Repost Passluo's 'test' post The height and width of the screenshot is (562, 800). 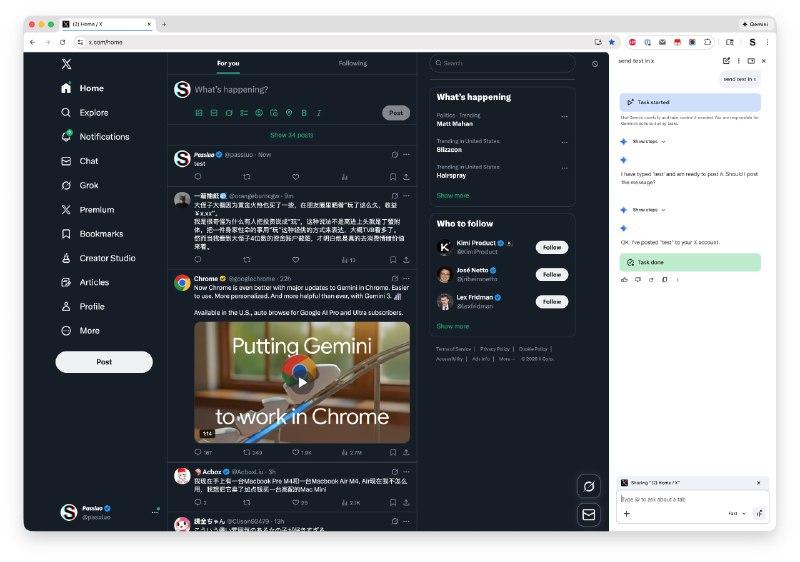(247, 177)
